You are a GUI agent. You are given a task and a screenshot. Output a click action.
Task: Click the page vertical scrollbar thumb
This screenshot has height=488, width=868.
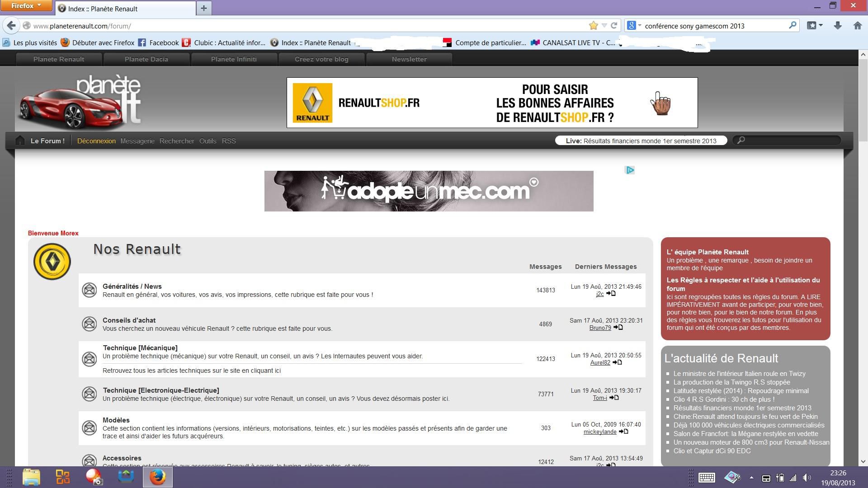pos(863,99)
